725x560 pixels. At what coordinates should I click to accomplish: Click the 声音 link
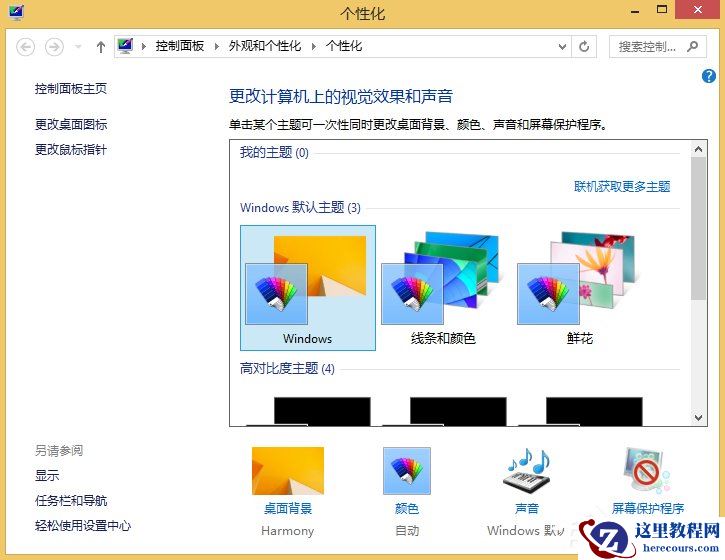tap(527, 509)
